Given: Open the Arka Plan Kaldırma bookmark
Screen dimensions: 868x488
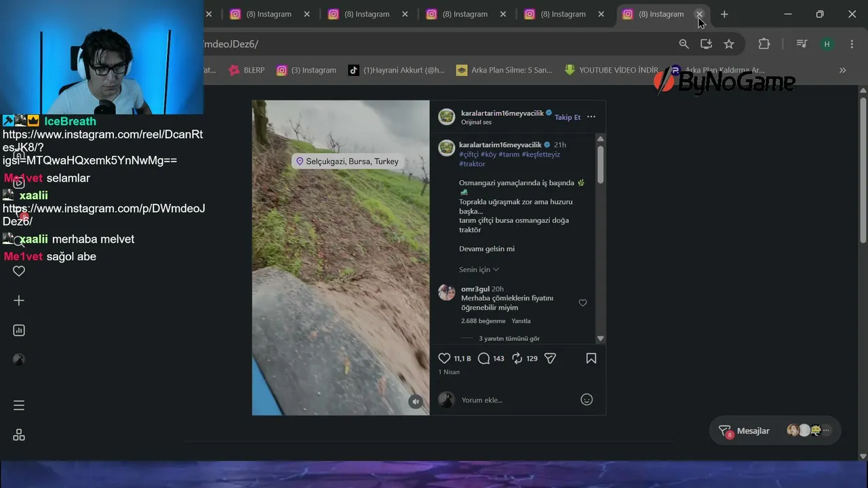Looking at the screenshot, I should pyautogui.click(x=717, y=70).
